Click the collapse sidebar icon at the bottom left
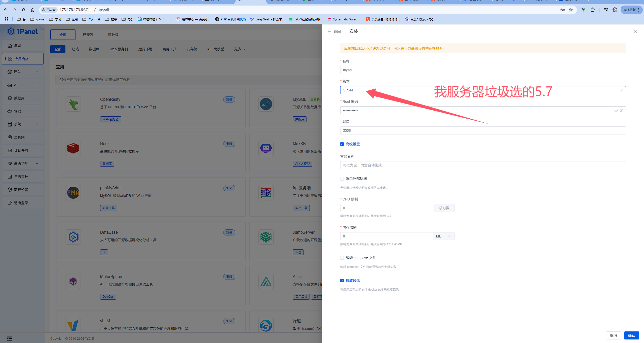Screen dimensions: 644x343 click(x=9, y=338)
